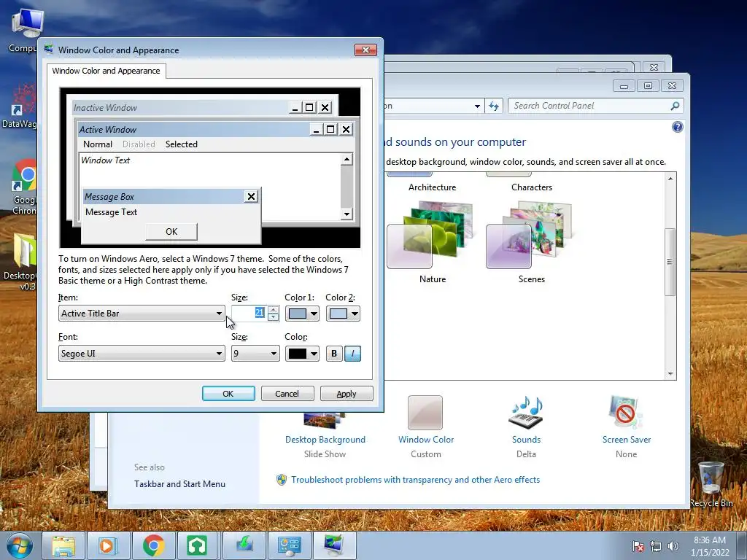
Task: Click Cancel in Window Color and Appearance dialog
Action: pyautogui.click(x=287, y=394)
